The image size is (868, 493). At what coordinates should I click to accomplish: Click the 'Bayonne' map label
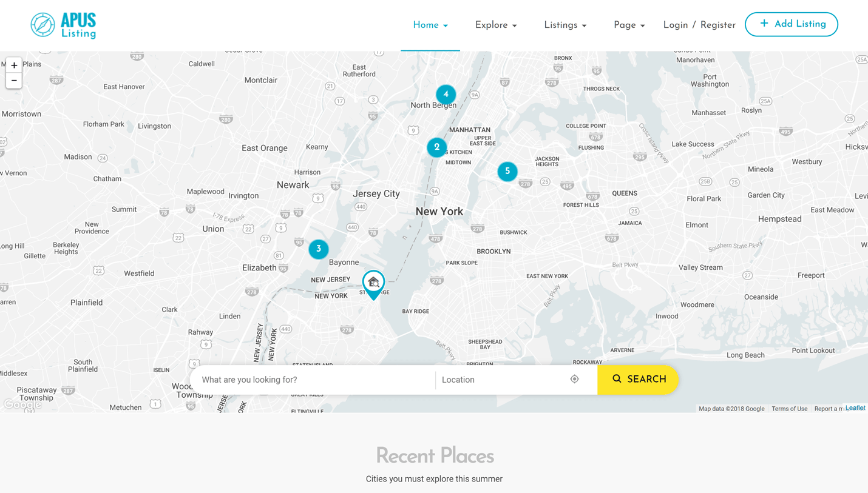[x=344, y=263]
